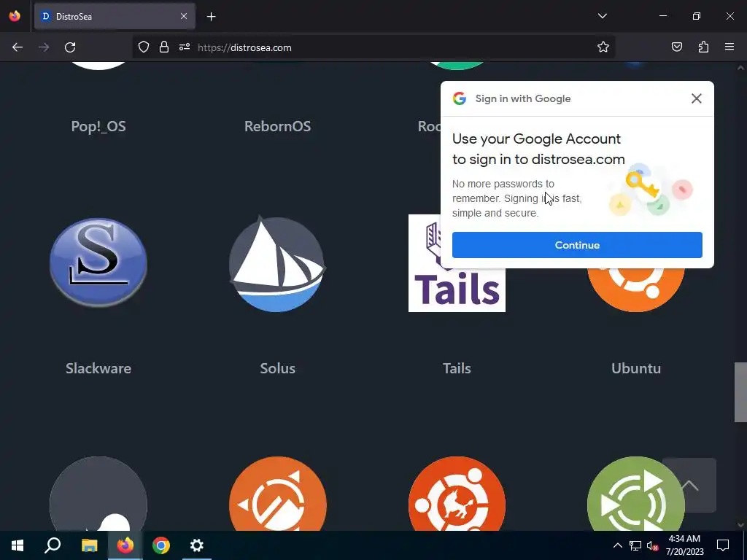Click the Tails name label

(x=457, y=368)
